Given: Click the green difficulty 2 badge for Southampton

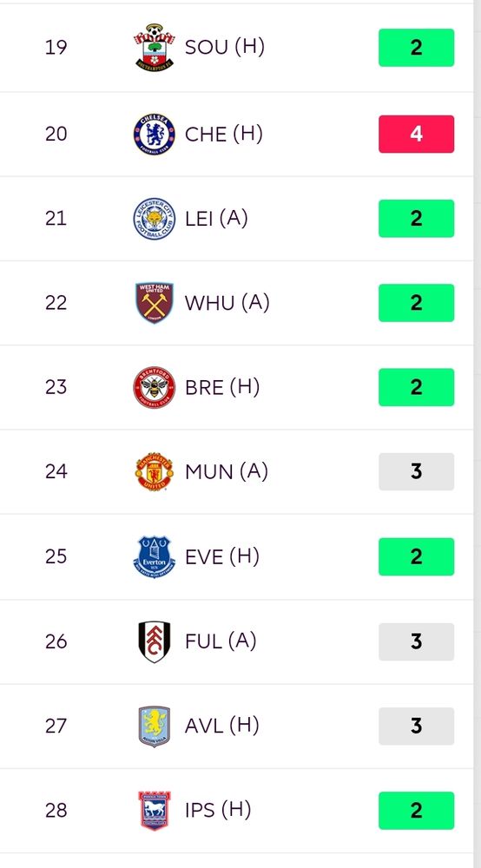Looking at the screenshot, I should coord(416,48).
